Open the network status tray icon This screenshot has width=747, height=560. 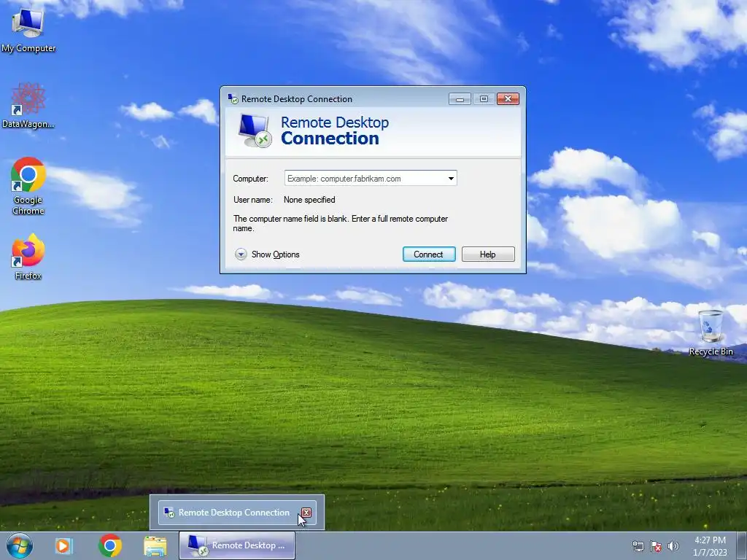638,546
